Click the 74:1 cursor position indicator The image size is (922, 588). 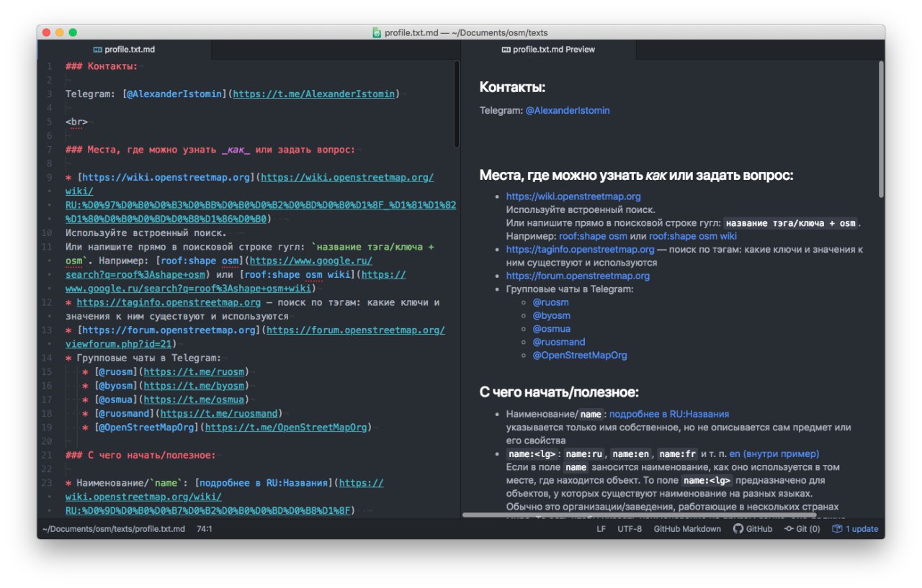pos(205,529)
